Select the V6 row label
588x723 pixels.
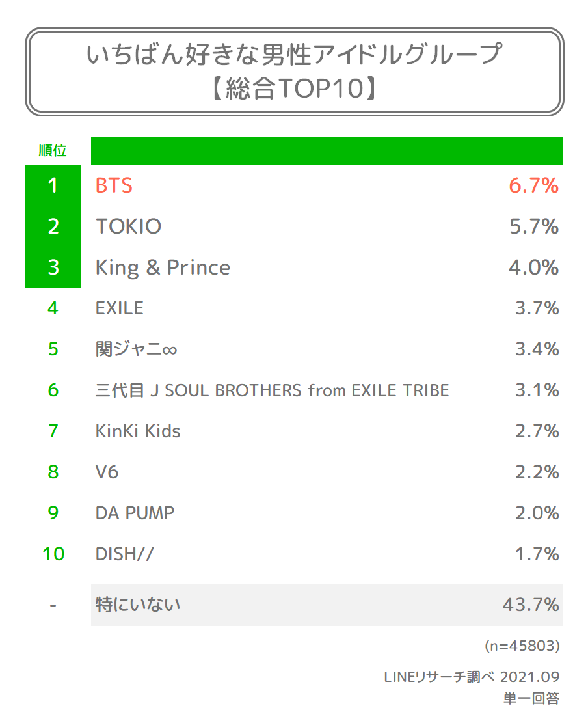(107, 472)
